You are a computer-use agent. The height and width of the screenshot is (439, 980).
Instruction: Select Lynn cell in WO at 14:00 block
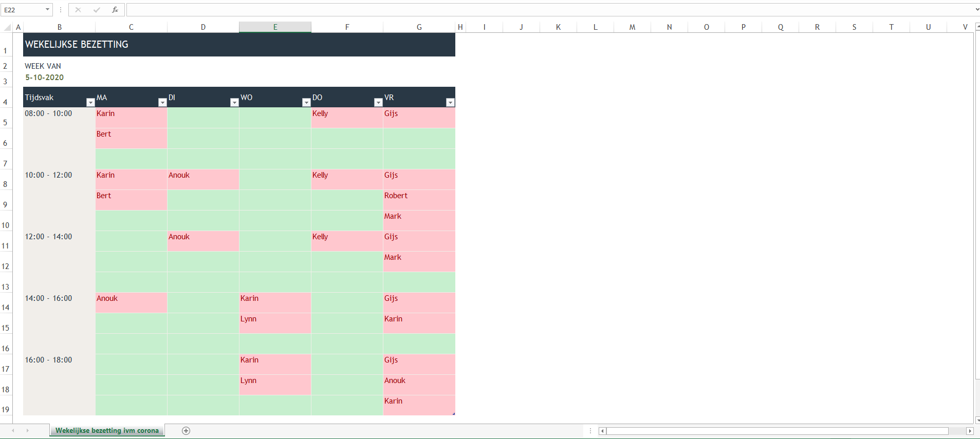(275, 323)
